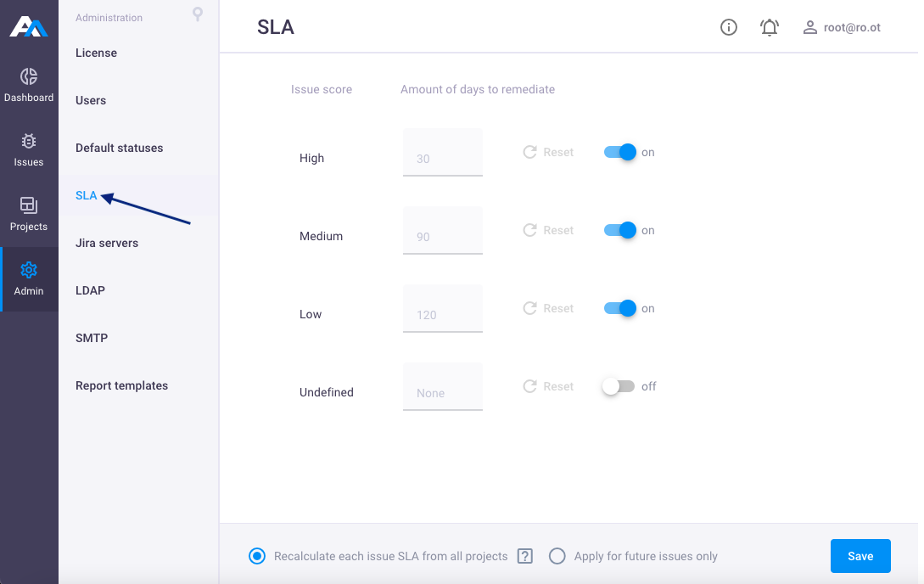Image resolution: width=924 pixels, height=584 pixels.
Task: Open the Jira servers menu item
Action: [107, 243]
